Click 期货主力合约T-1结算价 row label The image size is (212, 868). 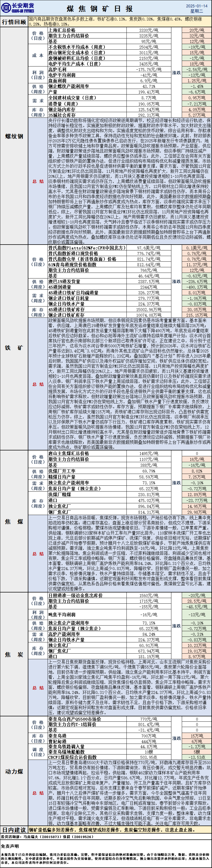(72, 724)
